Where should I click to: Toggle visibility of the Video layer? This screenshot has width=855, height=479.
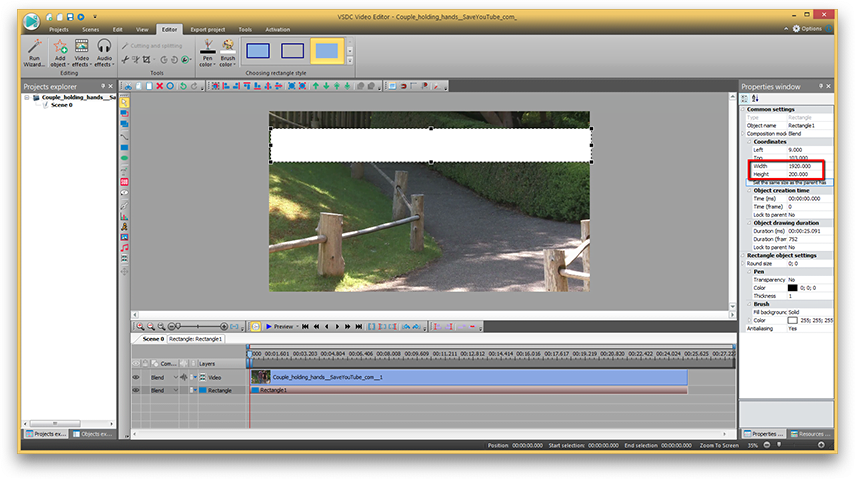click(x=136, y=377)
